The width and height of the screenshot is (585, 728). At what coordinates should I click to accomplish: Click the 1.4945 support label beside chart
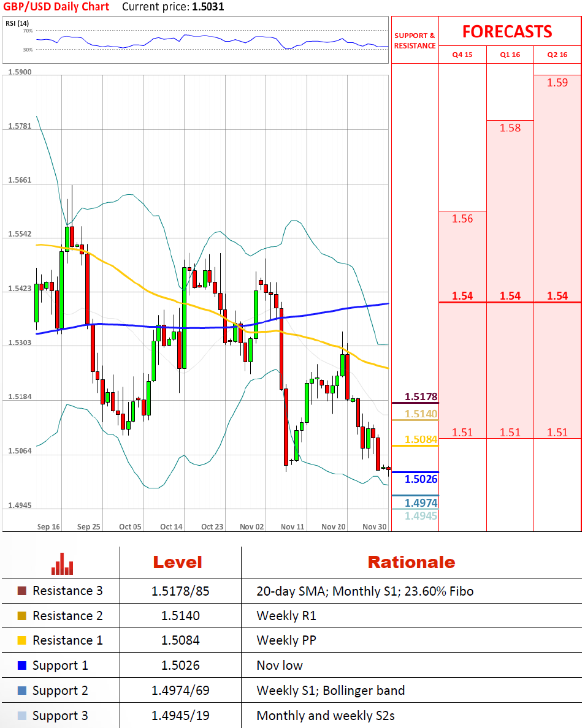[421, 515]
